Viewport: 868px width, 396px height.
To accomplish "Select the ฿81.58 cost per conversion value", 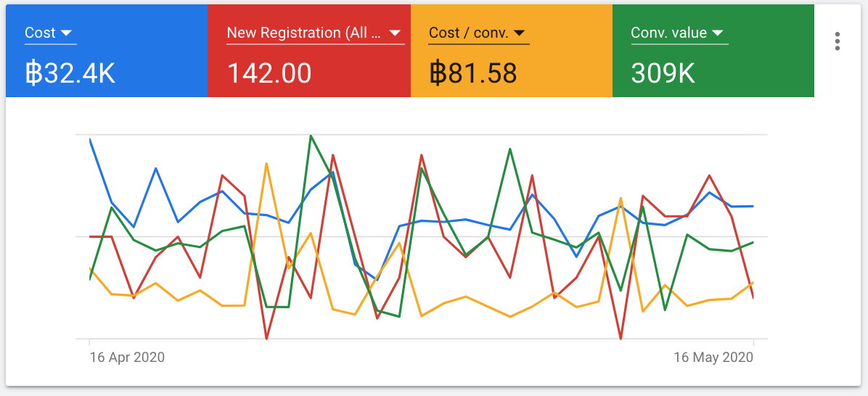I will [473, 73].
